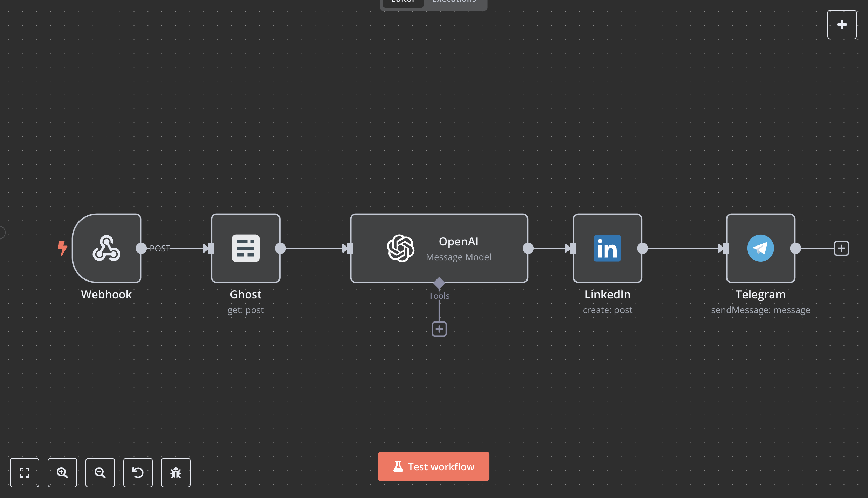Viewport: 868px width, 498px height.
Task: Open the Ghost node
Action: [246, 248]
